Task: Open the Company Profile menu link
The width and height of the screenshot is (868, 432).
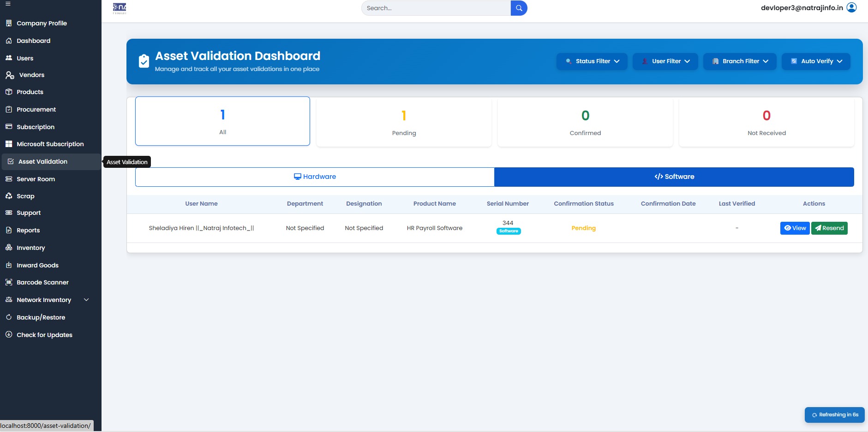Action: click(42, 23)
